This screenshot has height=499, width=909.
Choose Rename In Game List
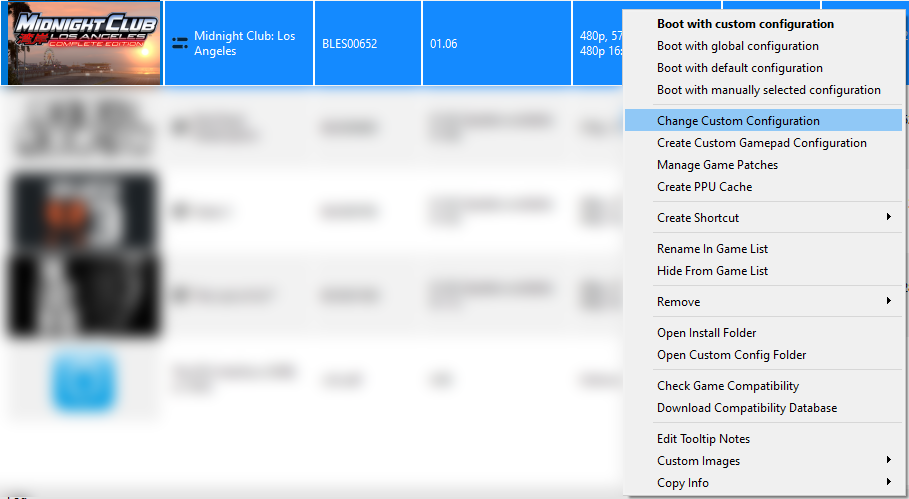[x=712, y=249]
